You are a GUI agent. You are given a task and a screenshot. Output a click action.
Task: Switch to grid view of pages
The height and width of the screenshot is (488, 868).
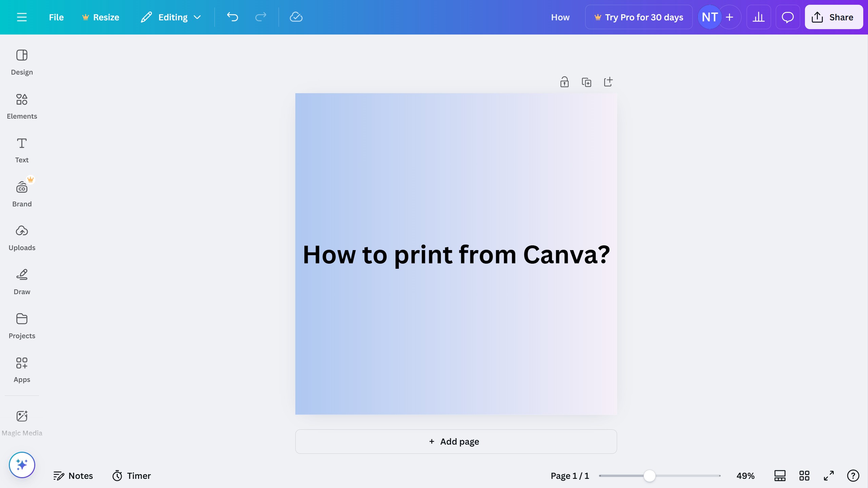[x=804, y=475]
